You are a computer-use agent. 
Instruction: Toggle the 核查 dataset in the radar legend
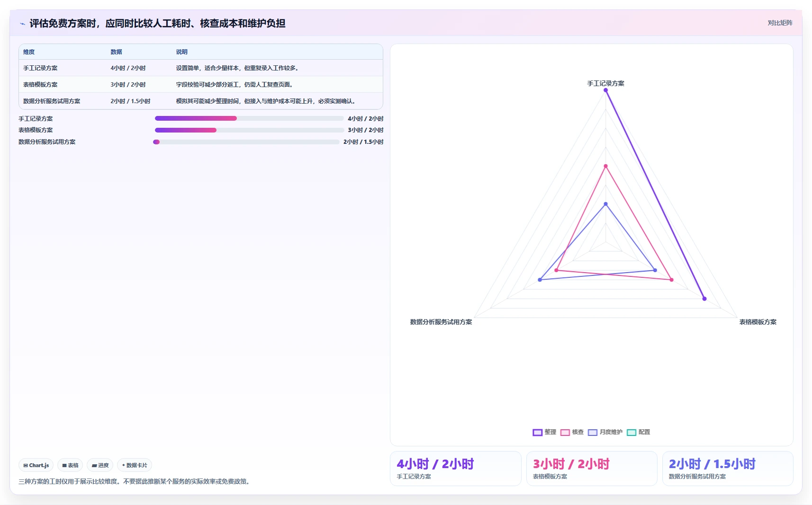point(572,432)
